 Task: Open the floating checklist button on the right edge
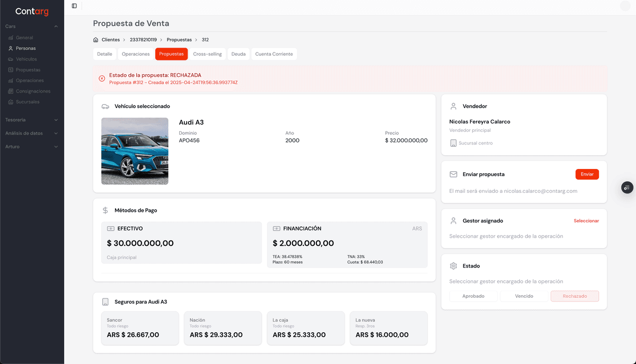[627, 187]
